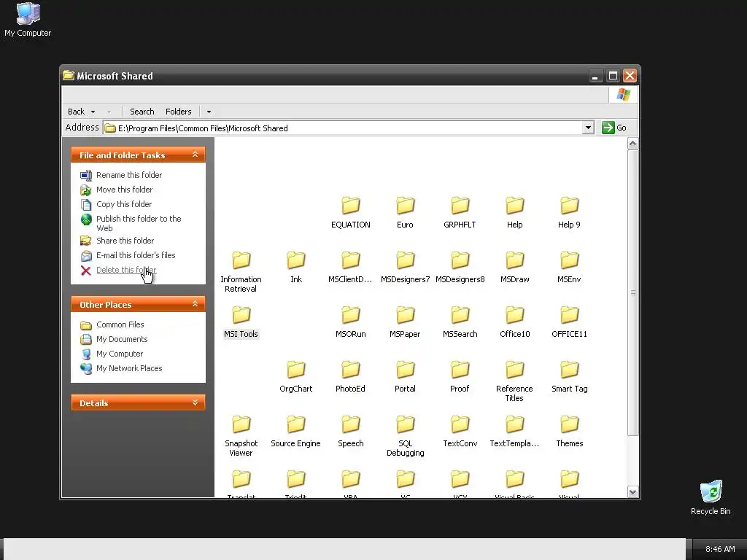
Task: Collapse the File and Folder Tasks panel
Action: click(195, 155)
